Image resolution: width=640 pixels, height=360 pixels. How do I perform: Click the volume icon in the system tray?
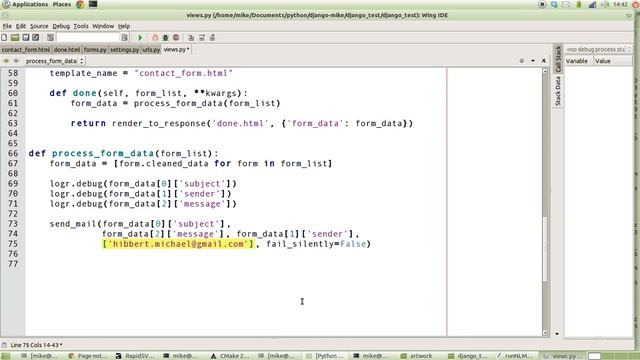(605, 4)
